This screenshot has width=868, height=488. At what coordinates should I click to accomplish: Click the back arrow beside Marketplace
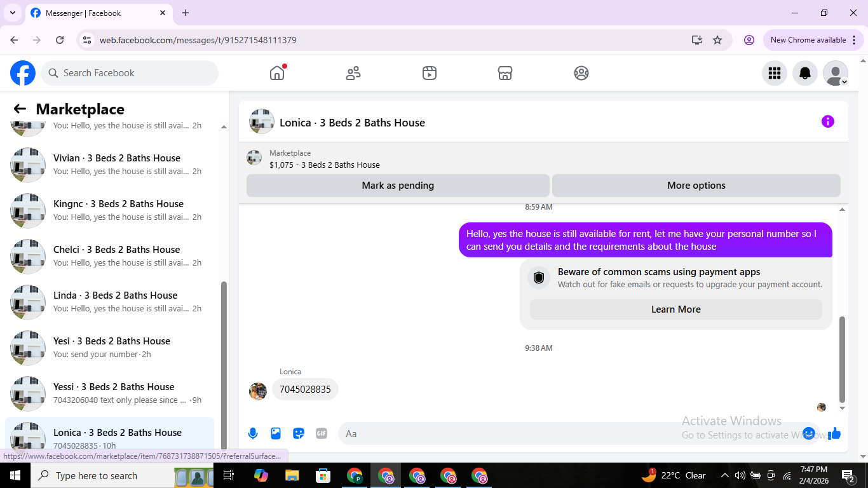20,109
